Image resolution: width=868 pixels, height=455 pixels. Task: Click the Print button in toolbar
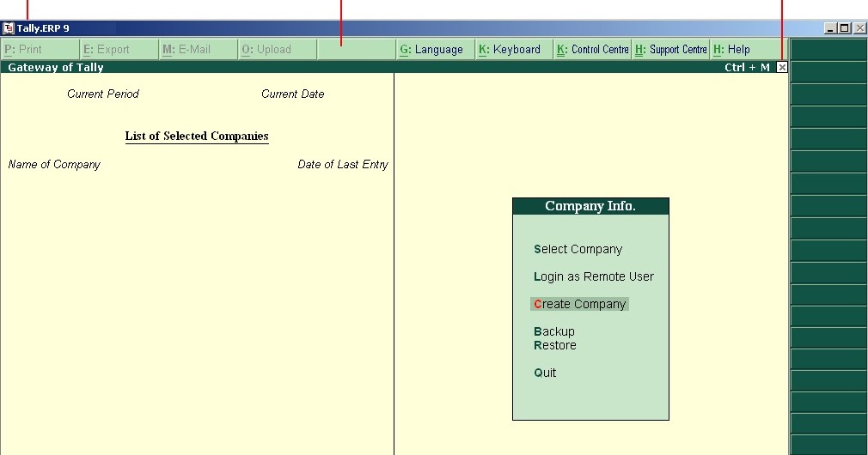coord(40,49)
